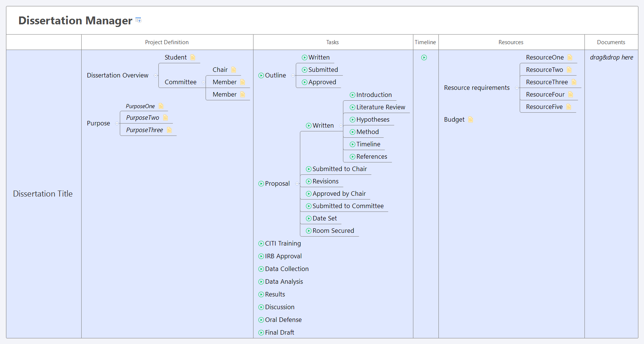The height and width of the screenshot is (344, 644).
Task: Collapse Resource requirements branch
Action: [x=517, y=88]
